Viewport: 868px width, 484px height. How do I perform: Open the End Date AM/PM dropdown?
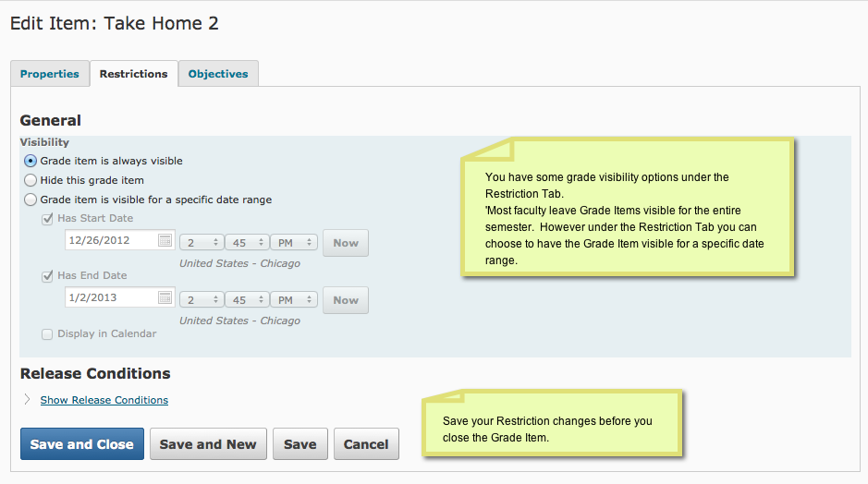294,300
